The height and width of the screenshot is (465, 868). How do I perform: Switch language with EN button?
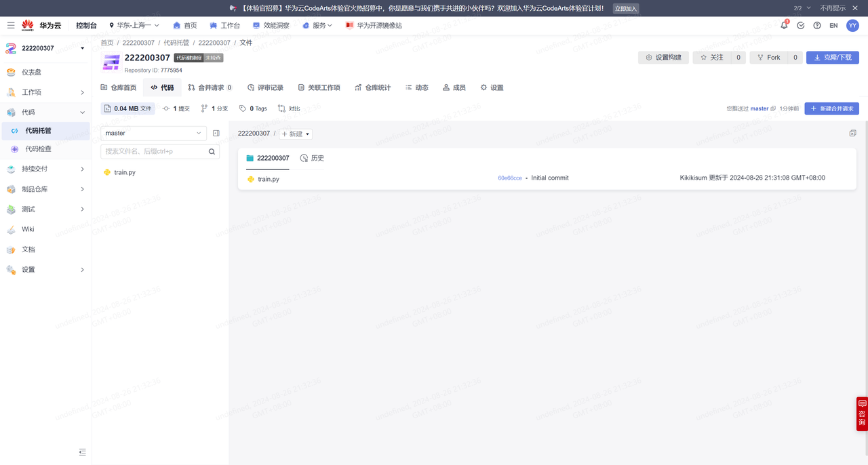click(x=833, y=25)
